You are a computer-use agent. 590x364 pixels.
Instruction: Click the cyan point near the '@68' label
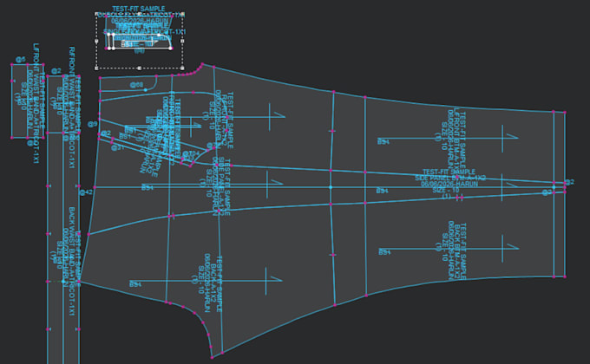tap(146, 90)
